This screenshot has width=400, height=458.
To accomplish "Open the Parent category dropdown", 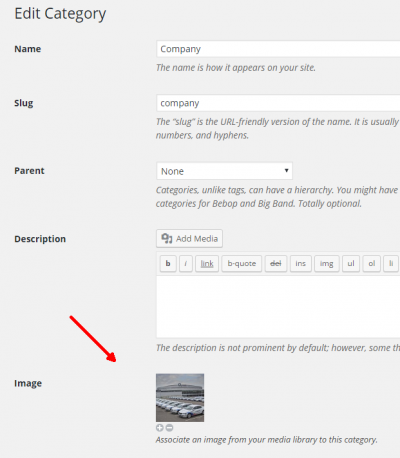I will (x=224, y=171).
